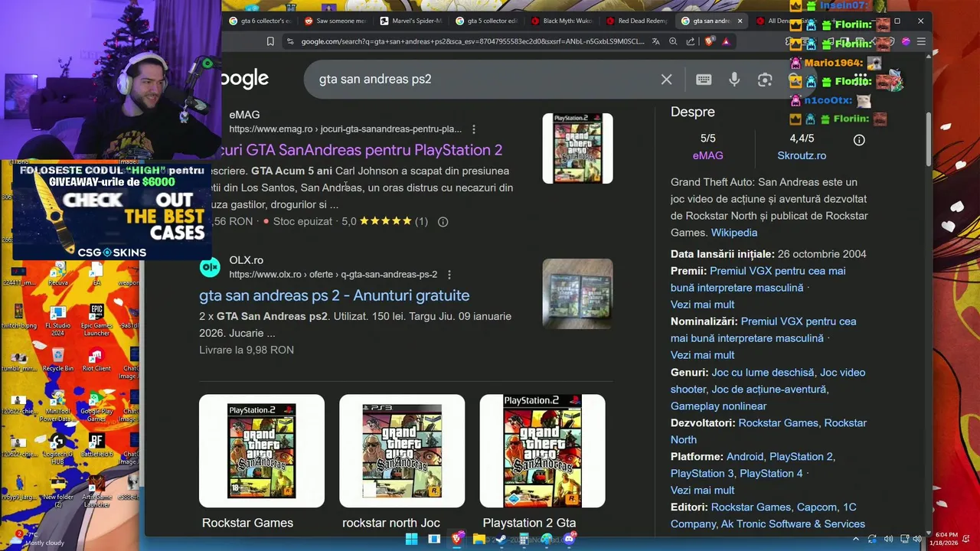Open the Windows Start menu
This screenshot has height=551, width=980.
411,539
